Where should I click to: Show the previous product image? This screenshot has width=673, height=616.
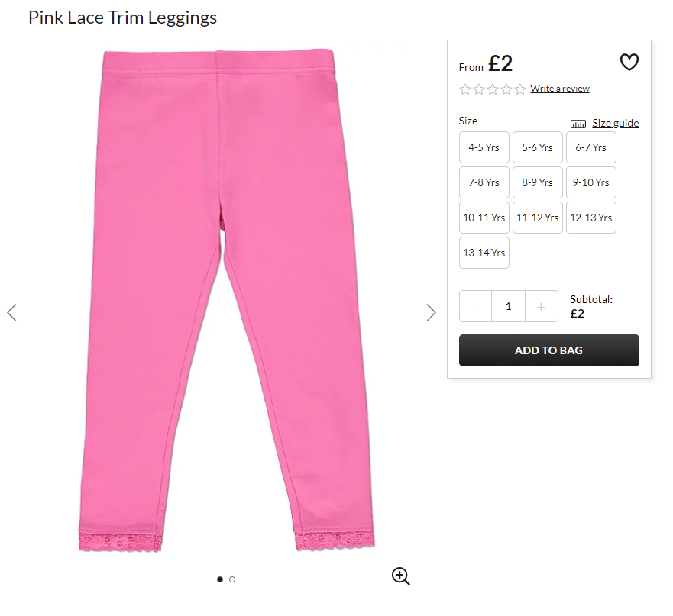pos(12,313)
